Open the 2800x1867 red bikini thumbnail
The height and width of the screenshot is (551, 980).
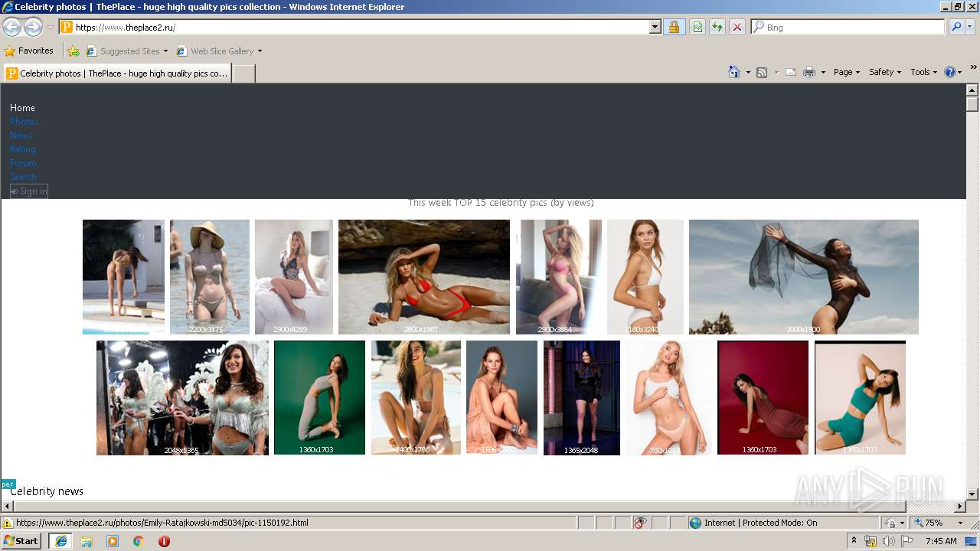click(x=424, y=277)
